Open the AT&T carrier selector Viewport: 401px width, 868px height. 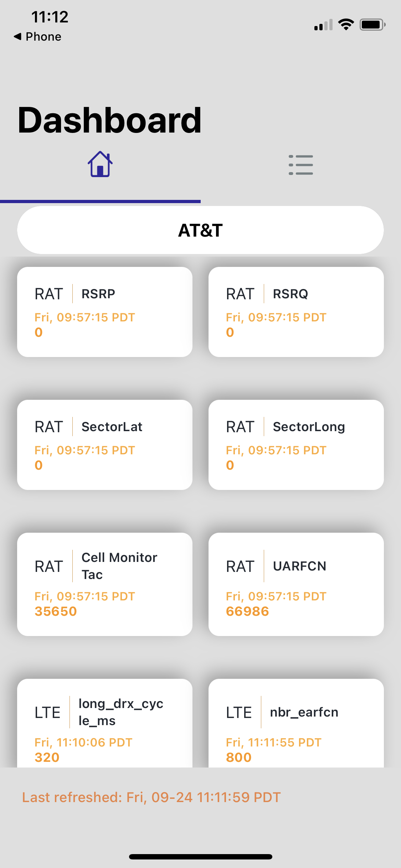200,230
